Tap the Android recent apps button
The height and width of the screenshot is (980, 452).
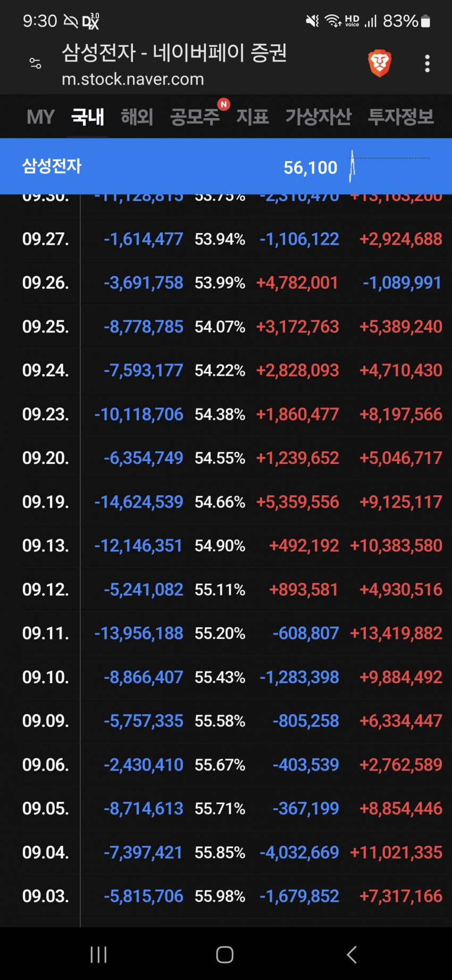click(x=98, y=954)
